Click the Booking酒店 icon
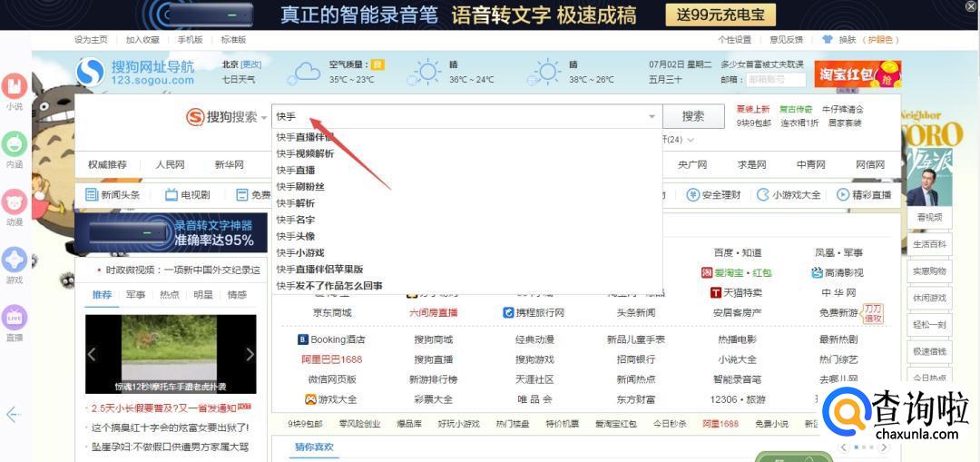Image resolution: width=980 pixels, height=462 pixels. click(x=302, y=340)
